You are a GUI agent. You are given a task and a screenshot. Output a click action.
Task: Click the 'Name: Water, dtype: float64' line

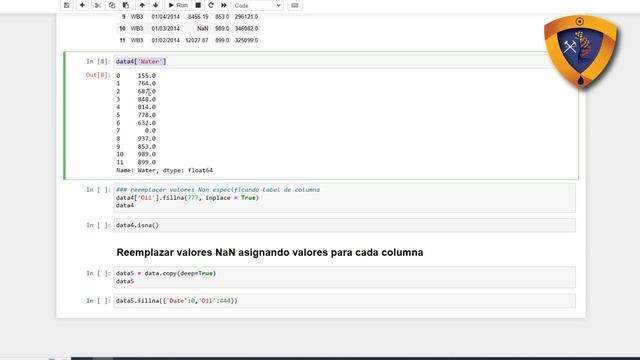coord(164,170)
